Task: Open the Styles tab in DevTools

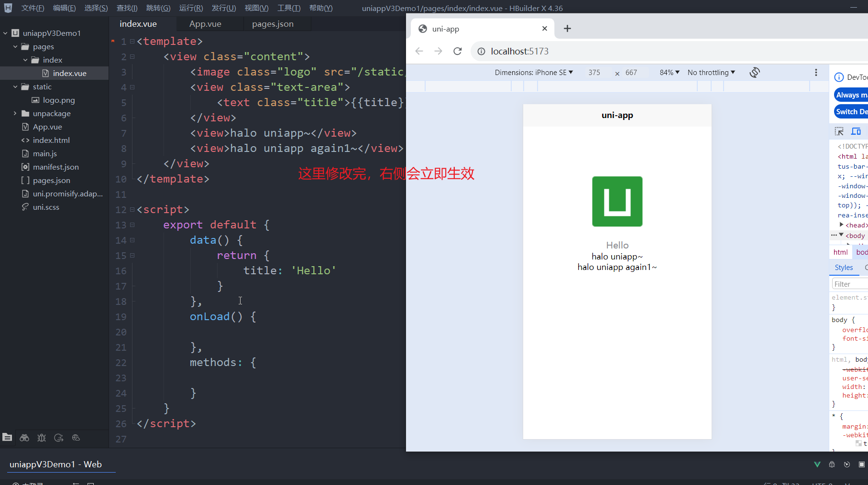Action: [844, 268]
